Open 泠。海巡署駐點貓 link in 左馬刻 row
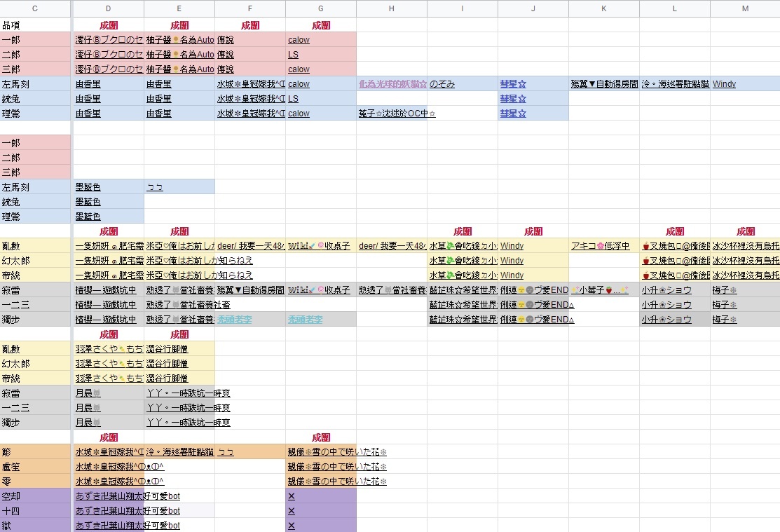Image resolution: width=780 pixels, height=532 pixels. 675,84
